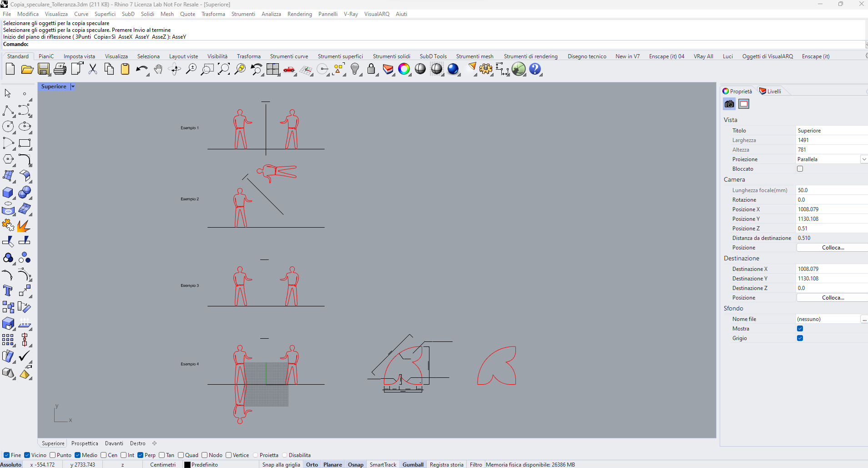Click the light bulb Hide icon
The image size is (868, 468).
pos(355,69)
